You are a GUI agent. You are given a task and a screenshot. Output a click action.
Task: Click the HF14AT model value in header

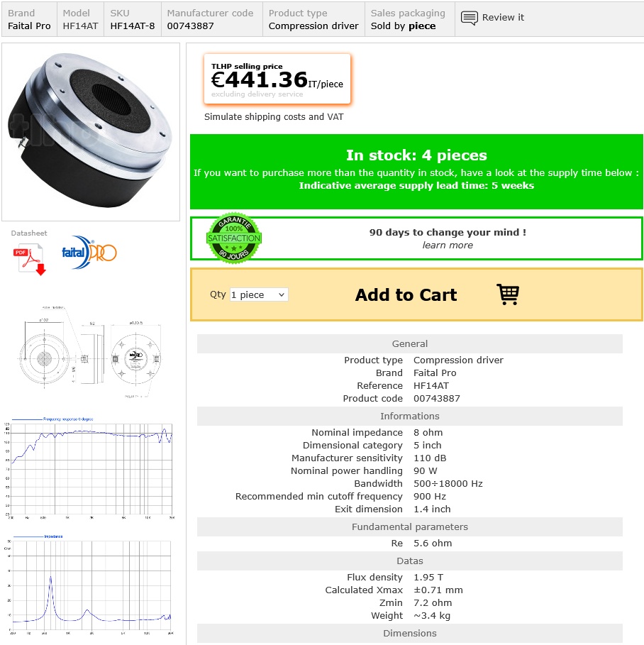[81, 26]
